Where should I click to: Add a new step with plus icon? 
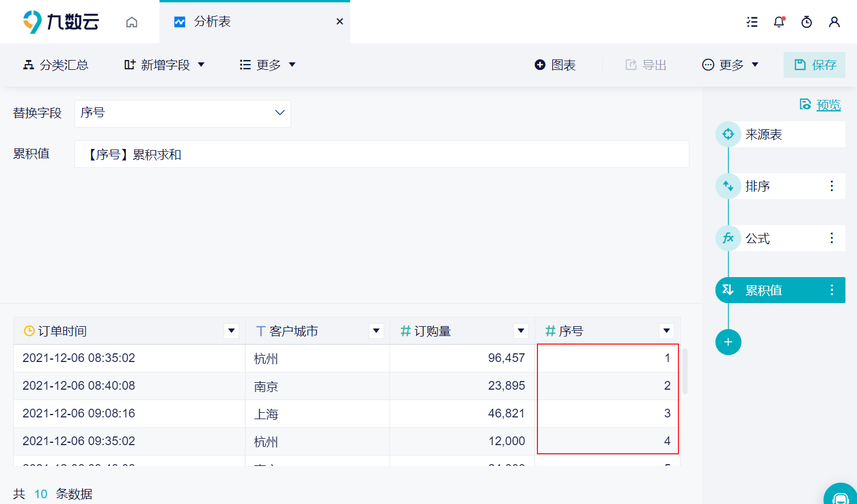(x=728, y=342)
